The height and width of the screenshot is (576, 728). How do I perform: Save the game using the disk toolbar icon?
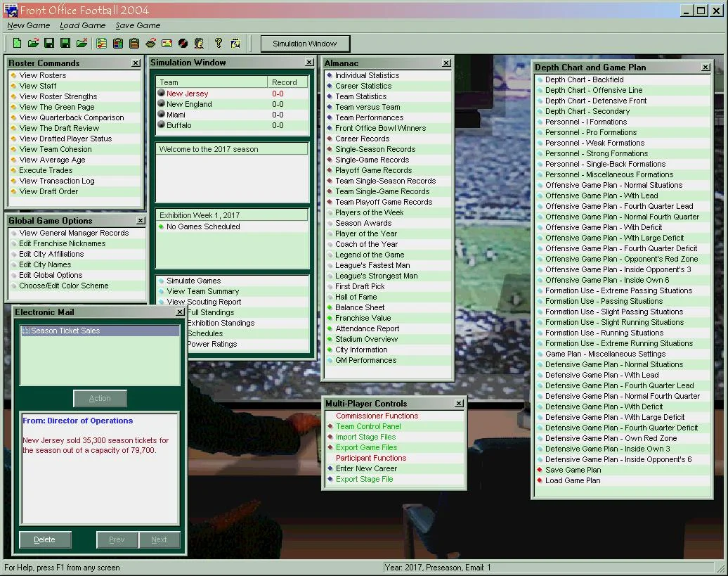[x=48, y=43]
